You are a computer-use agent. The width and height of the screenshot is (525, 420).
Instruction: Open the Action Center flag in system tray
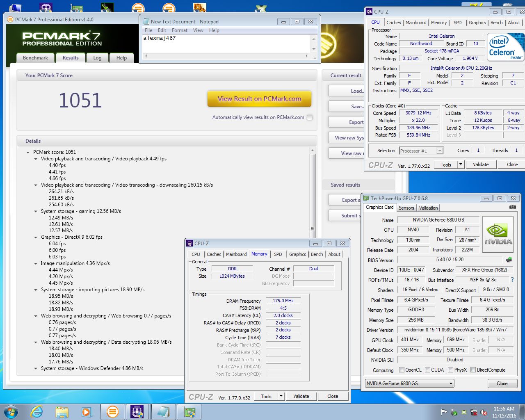pos(444,412)
